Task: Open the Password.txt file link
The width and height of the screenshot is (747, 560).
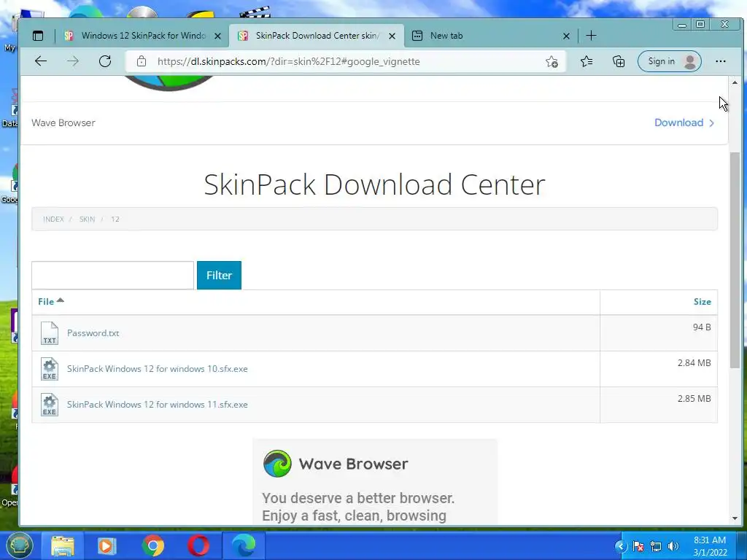Action: pyautogui.click(x=93, y=332)
